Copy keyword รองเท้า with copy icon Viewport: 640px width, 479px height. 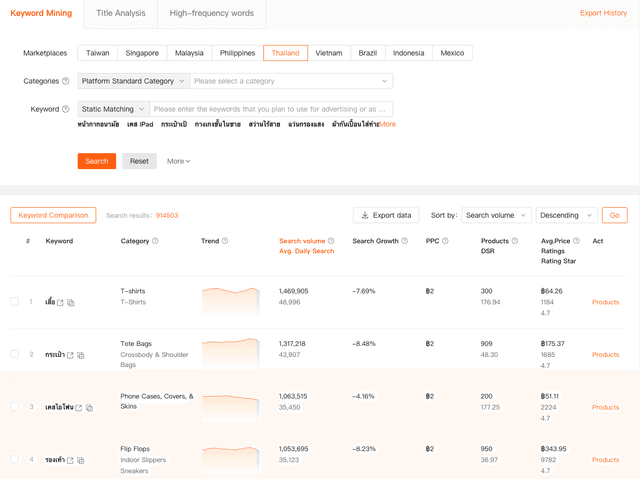point(80,461)
